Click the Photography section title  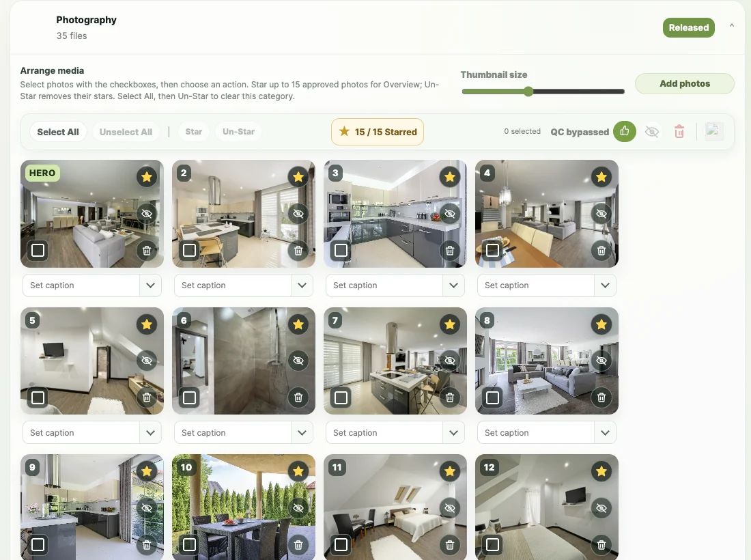tap(86, 20)
